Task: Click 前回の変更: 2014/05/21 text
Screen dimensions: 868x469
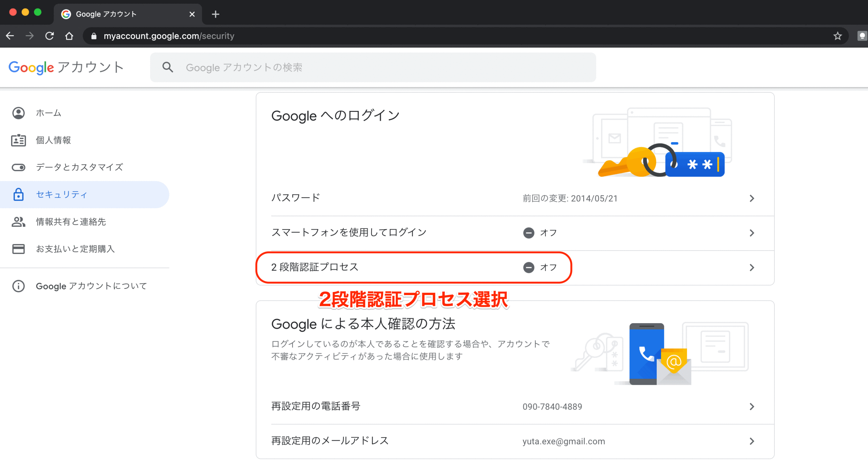Action: coord(570,198)
